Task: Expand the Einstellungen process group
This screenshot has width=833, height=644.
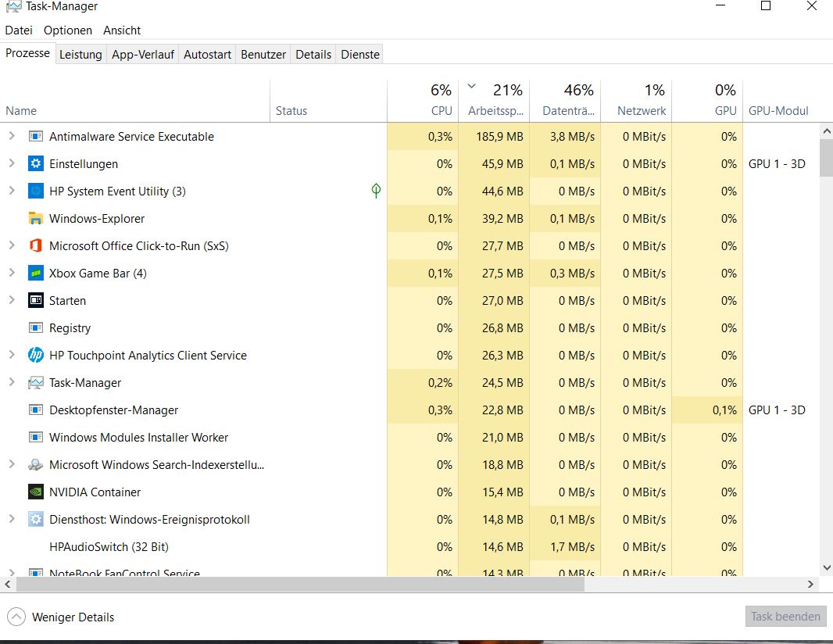Action: [x=12, y=163]
